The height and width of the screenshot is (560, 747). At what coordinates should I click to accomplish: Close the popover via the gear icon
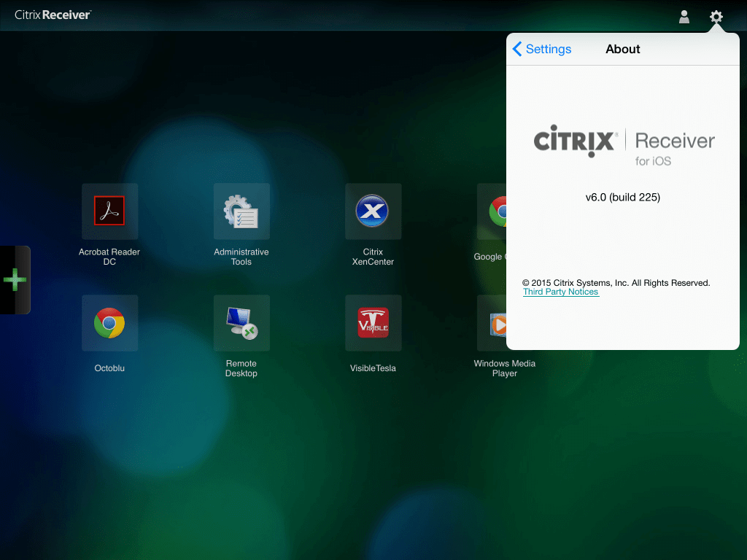pos(716,17)
